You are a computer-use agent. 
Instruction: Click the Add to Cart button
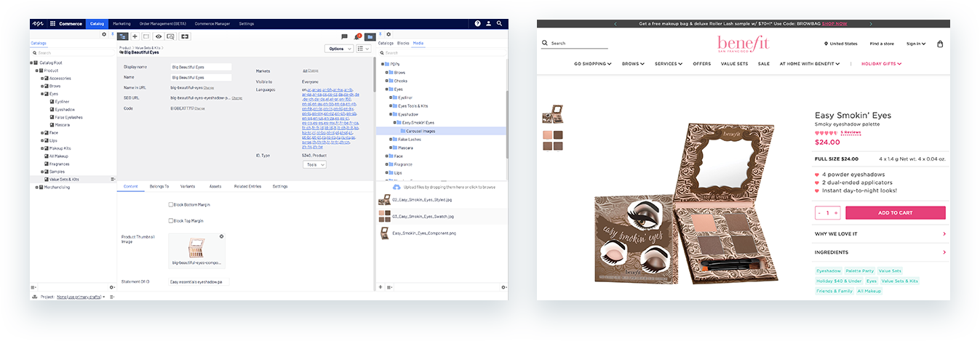(895, 213)
